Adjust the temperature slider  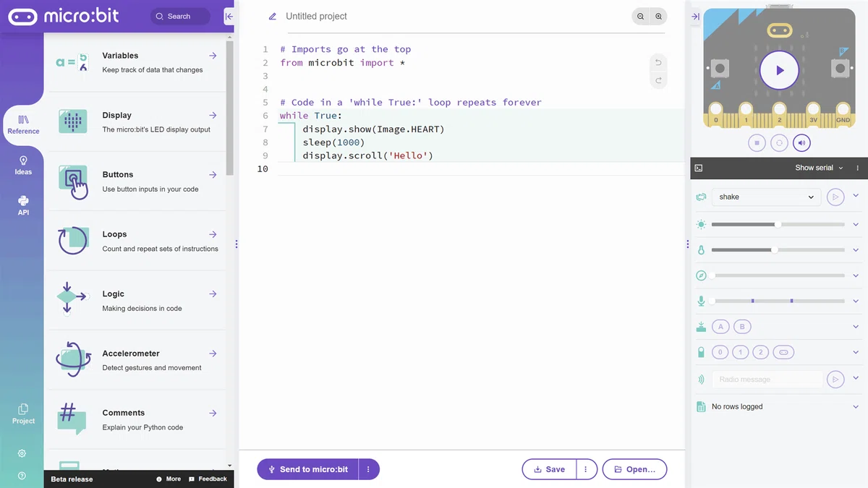tap(778, 250)
